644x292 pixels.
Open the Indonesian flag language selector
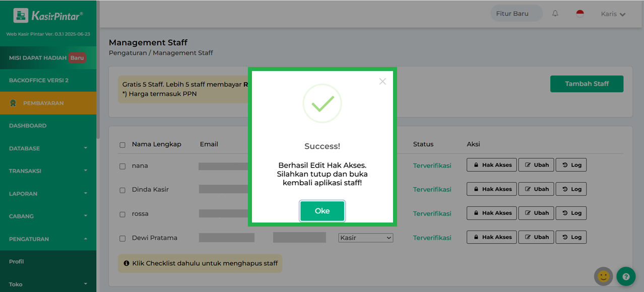click(580, 14)
